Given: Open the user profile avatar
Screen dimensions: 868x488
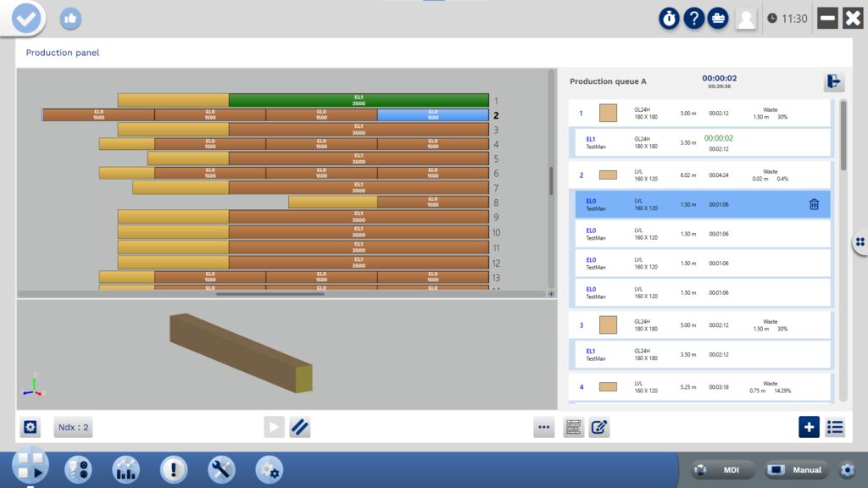Looking at the screenshot, I should (x=746, y=19).
